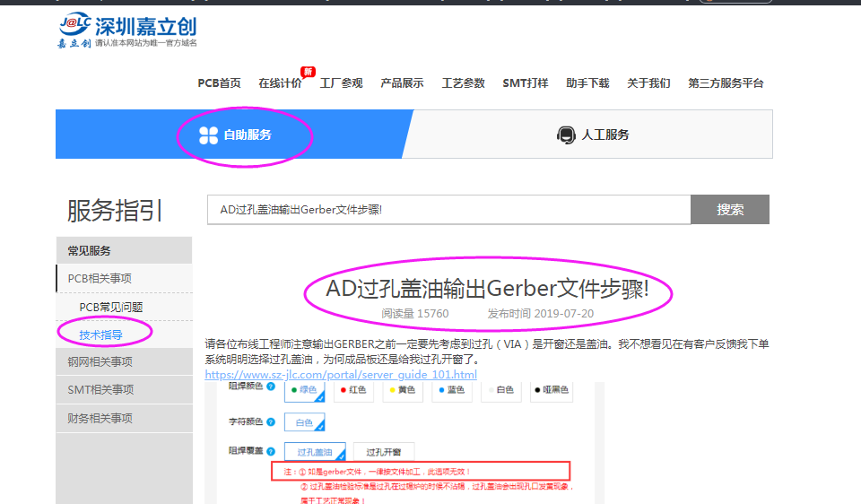
Task: Open 第三方服务平台 menu item
Action: (x=726, y=83)
